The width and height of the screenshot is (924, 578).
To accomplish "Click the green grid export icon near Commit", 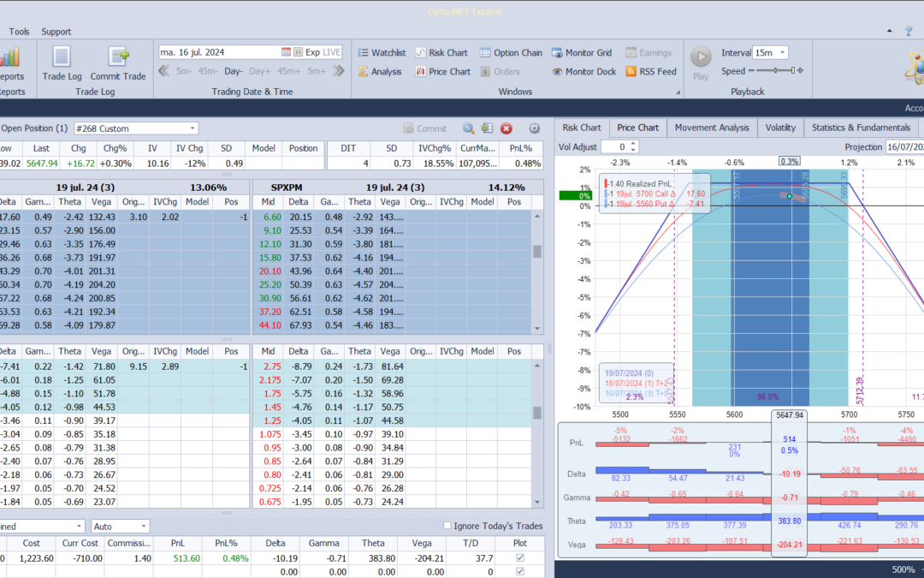I will tap(487, 128).
